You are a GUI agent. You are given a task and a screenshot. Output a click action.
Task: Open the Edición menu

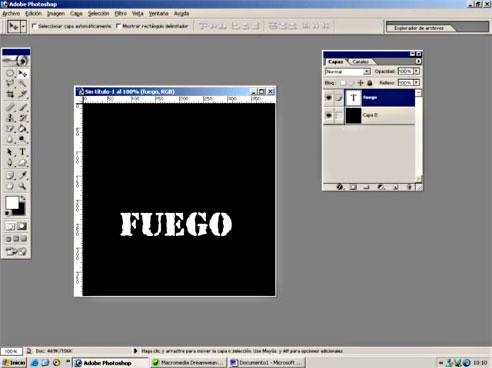point(33,13)
